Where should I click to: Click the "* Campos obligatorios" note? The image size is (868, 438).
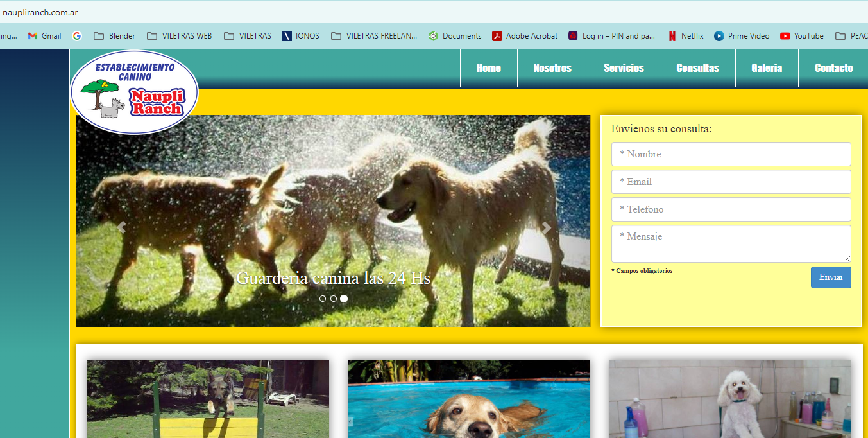tap(642, 271)
